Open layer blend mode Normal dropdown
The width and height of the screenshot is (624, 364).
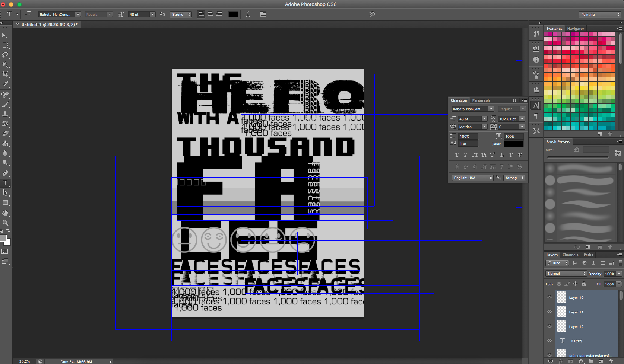tap(566, 273)
